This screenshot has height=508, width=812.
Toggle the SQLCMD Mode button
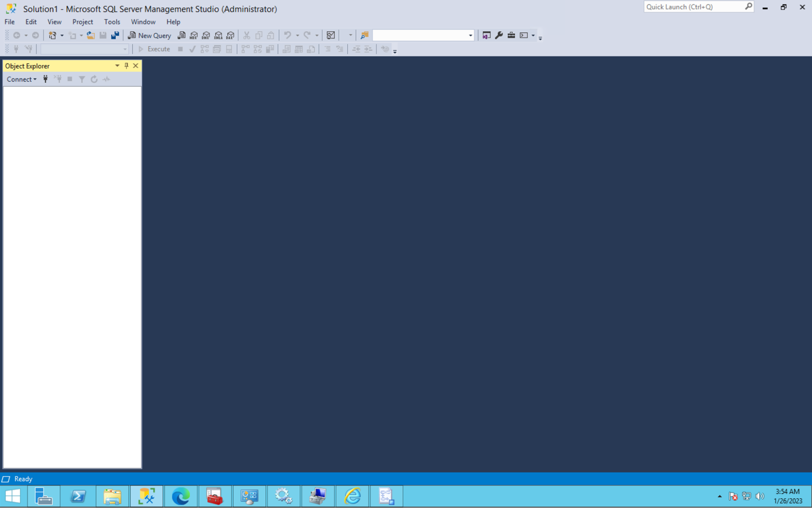385,49
